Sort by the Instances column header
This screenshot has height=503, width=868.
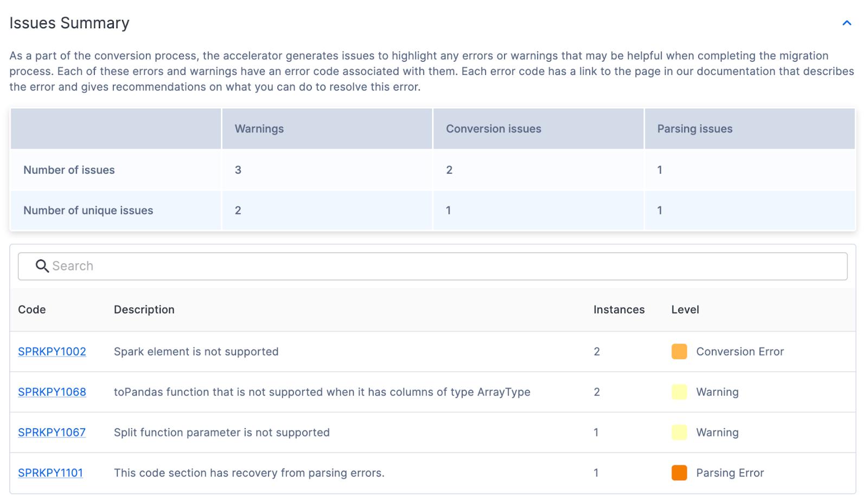pos(618,309)
